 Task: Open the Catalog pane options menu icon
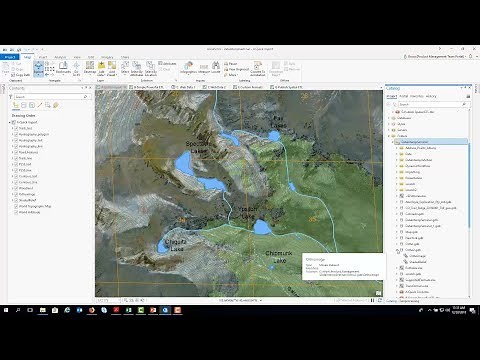point(468,96)
